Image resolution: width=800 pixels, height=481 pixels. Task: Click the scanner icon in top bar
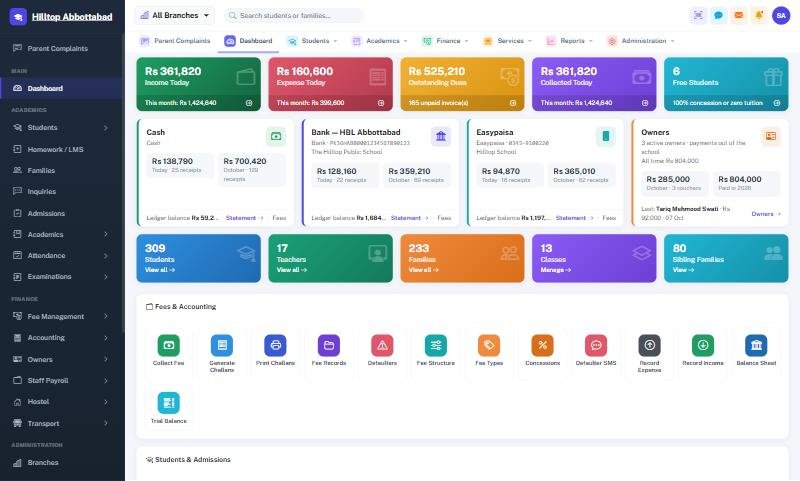coord(698,15)
